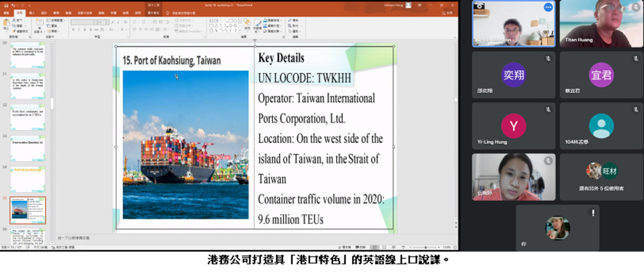
Task: Adjust the zoom slider in status bar
Action: [425, 248]
